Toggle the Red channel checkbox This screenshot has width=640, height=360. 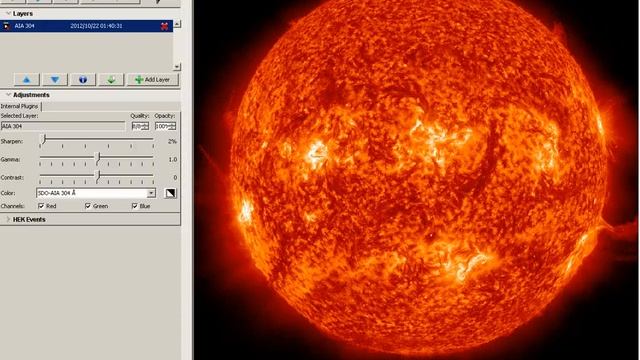[x=41, y=206]
